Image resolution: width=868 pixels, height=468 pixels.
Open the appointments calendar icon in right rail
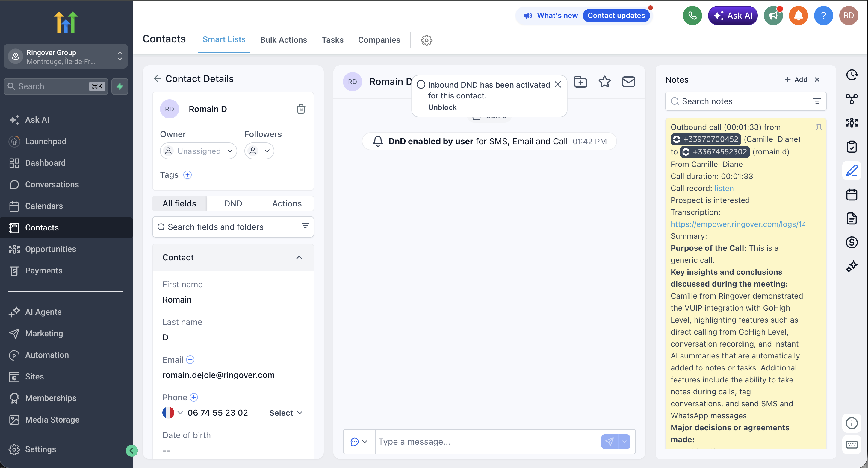click(x=852, y=195)
